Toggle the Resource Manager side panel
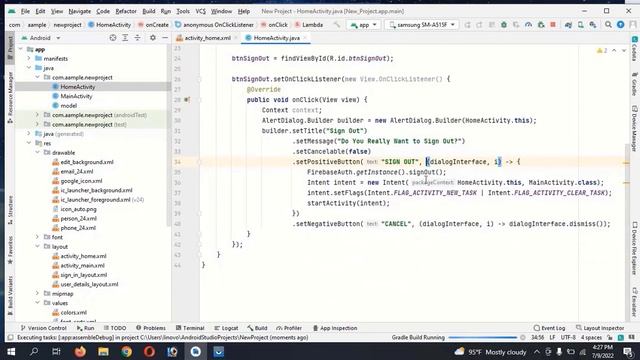The height and width of the screenshot is (360, 640). coord(10,97)
